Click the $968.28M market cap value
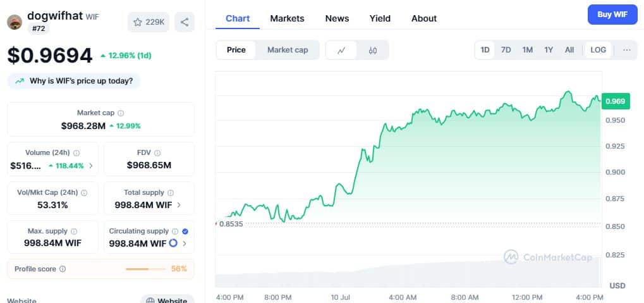This screenshot has width=644, height=303. [83, 126]
